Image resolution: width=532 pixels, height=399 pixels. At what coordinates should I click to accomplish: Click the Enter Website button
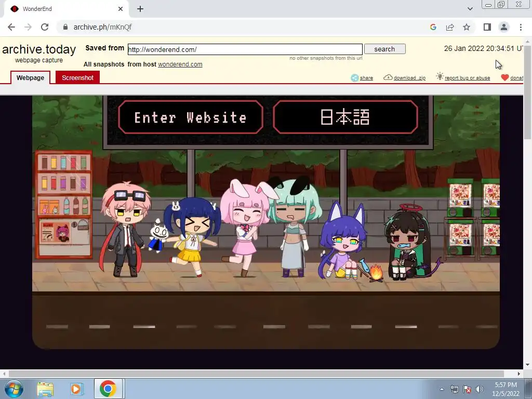tap(191, 117)
